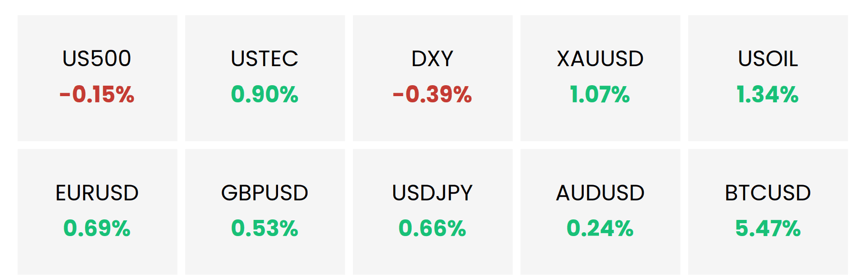Click the 0.90% value under USTEC
The width and height of the screenshot is (868, 277).
265,94
